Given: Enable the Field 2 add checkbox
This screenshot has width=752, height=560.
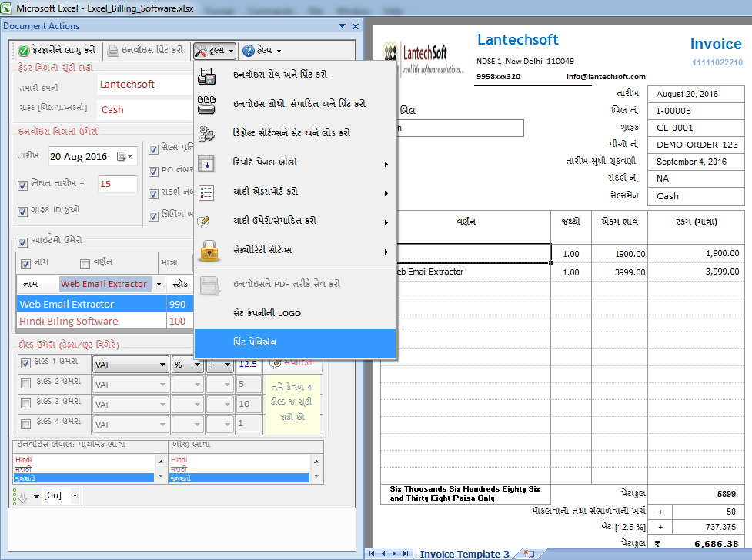Looking at the screenshot, I should (26, 384).
